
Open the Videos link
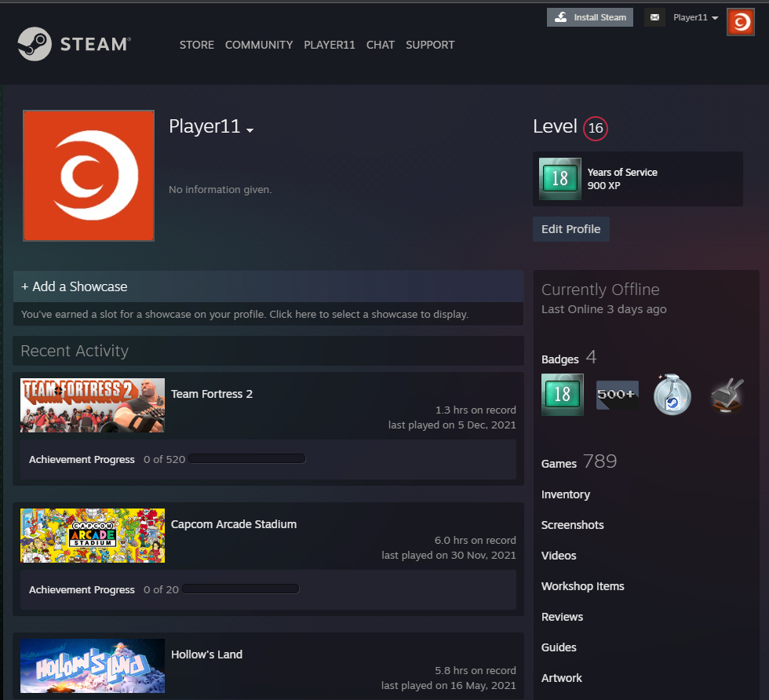[559, 556]
